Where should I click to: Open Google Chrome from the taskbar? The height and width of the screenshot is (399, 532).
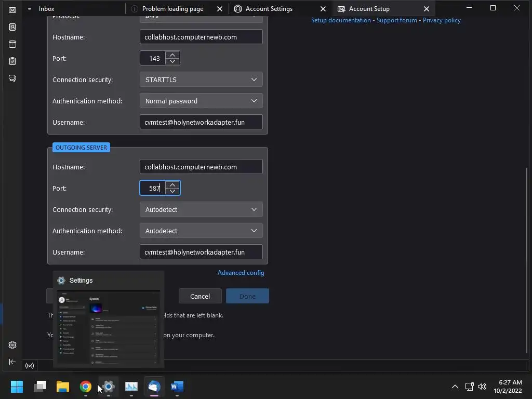pos(86,387)
